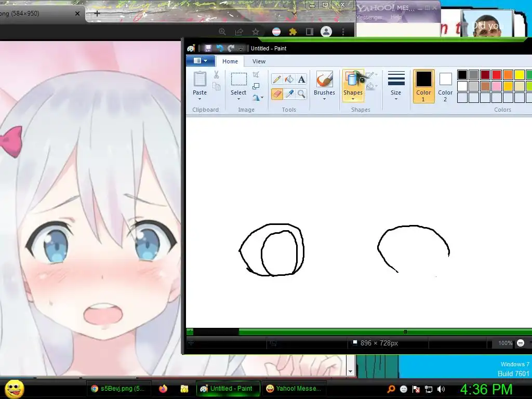Pick the dark red color swatch

[485, 75]
